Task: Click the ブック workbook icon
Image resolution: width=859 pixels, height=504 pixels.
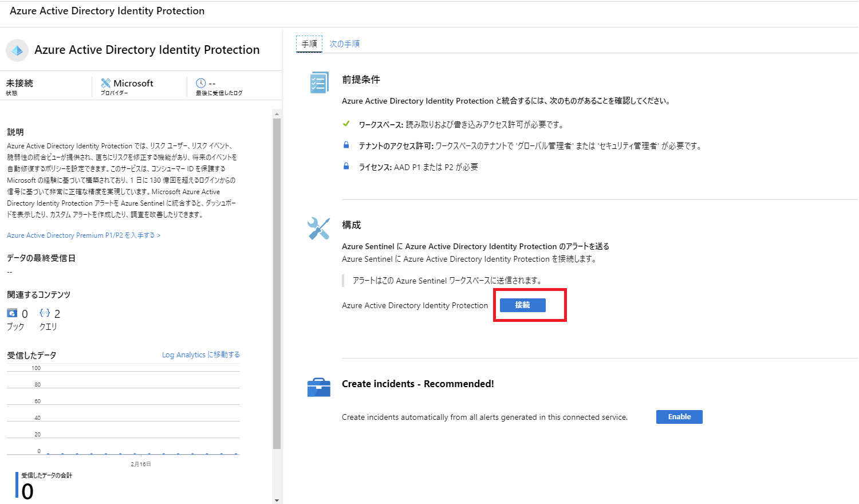Action: pyautogui.click(x=12, y=313)
